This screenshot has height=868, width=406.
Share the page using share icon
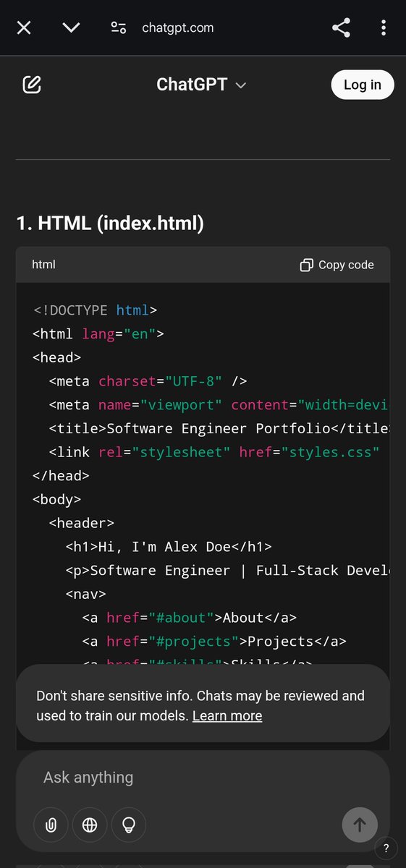tap(341, 28)
